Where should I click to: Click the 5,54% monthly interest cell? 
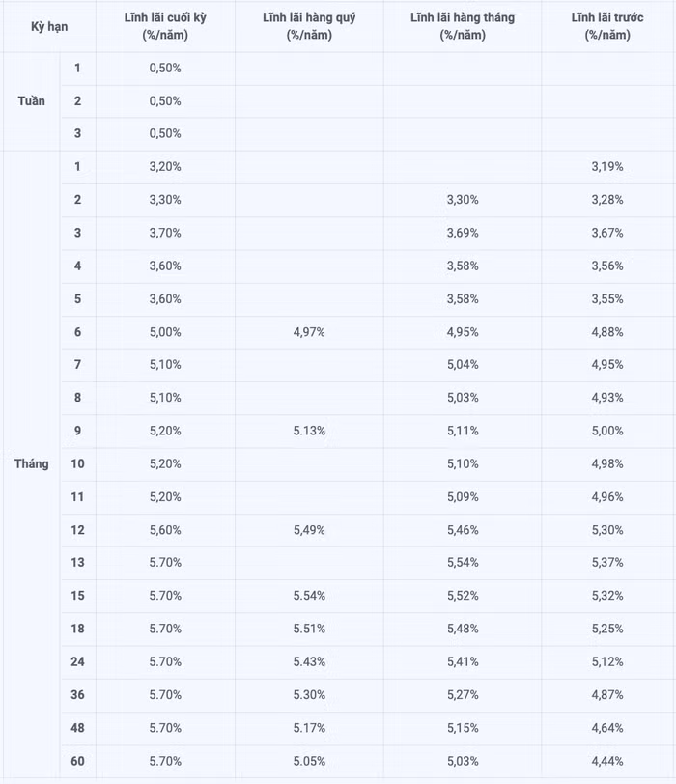(463, 563)
